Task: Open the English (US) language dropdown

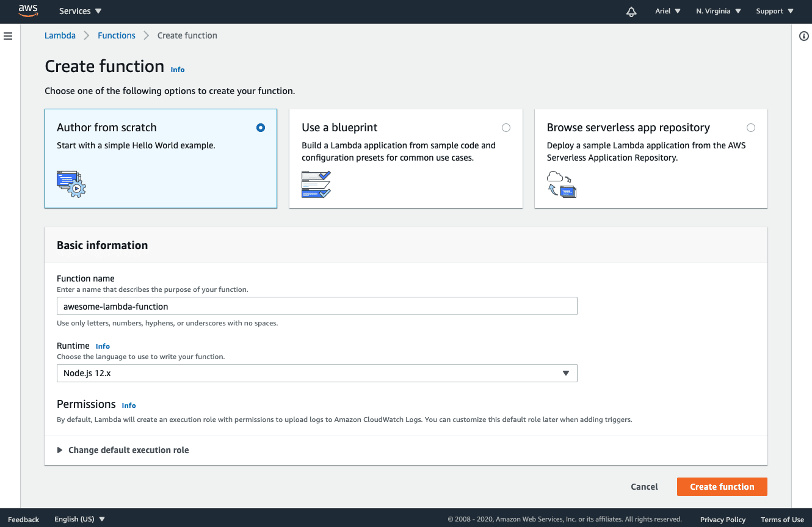Action: click(x=80, y=519)
